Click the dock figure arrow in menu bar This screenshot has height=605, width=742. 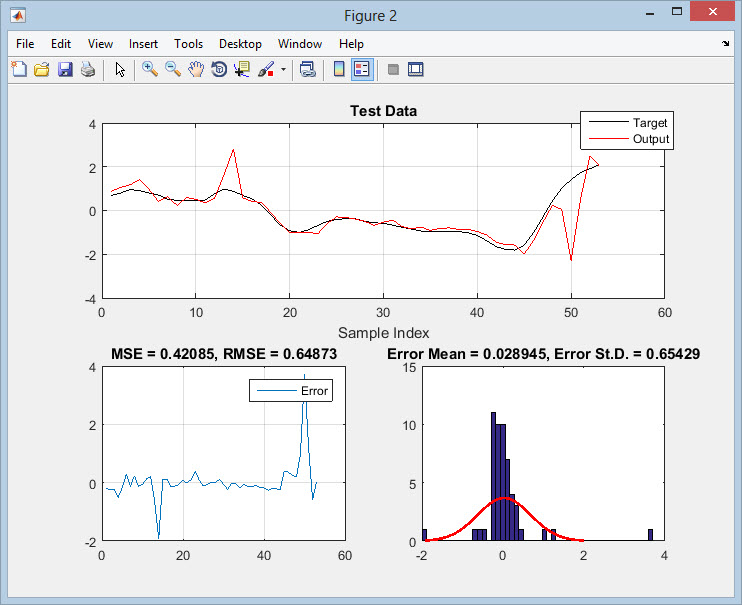725,44
